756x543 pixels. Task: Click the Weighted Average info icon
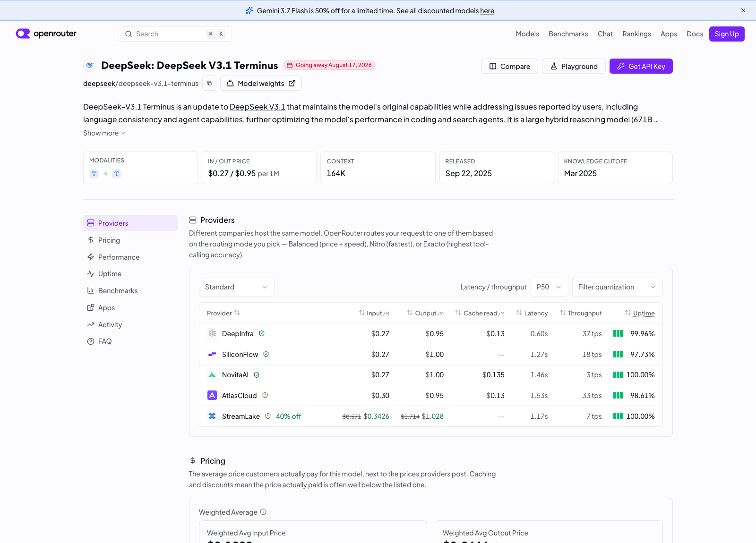[263, 512]
